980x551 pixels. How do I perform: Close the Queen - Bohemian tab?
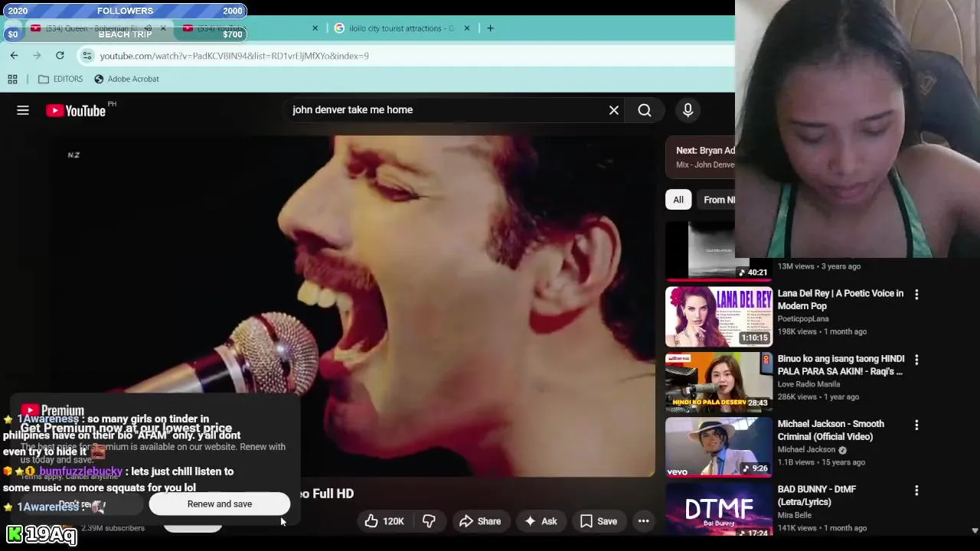click(x=163, y=28)
